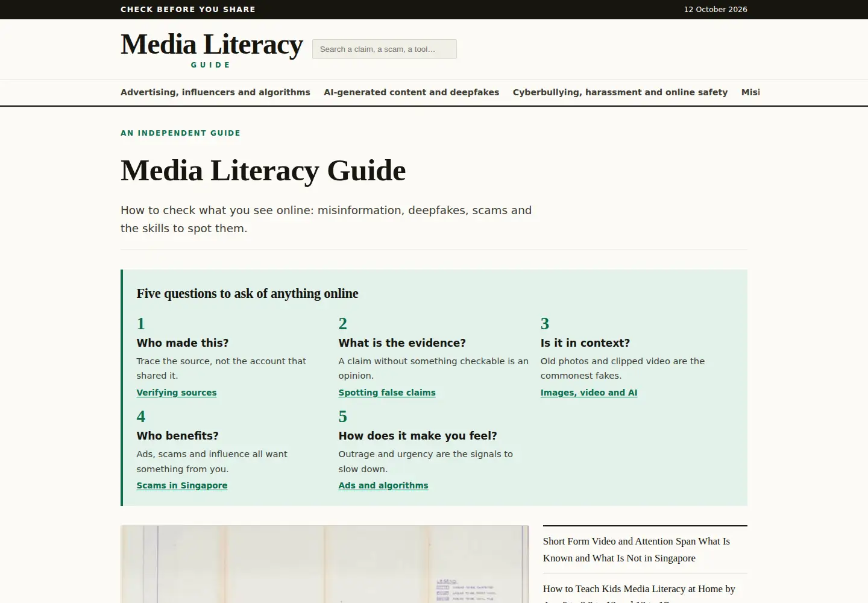
Task: Open the featured article image thumbnail
Action: click(x=325, y=564)
